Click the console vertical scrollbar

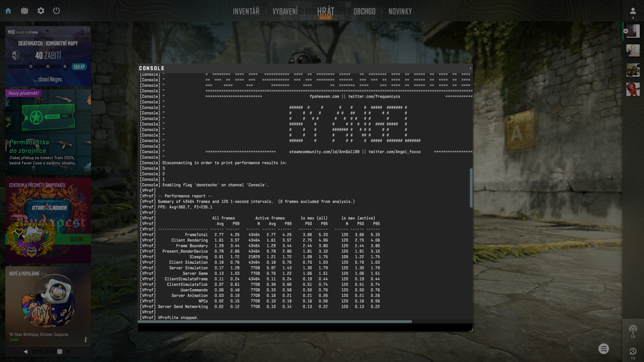point(471,188)
